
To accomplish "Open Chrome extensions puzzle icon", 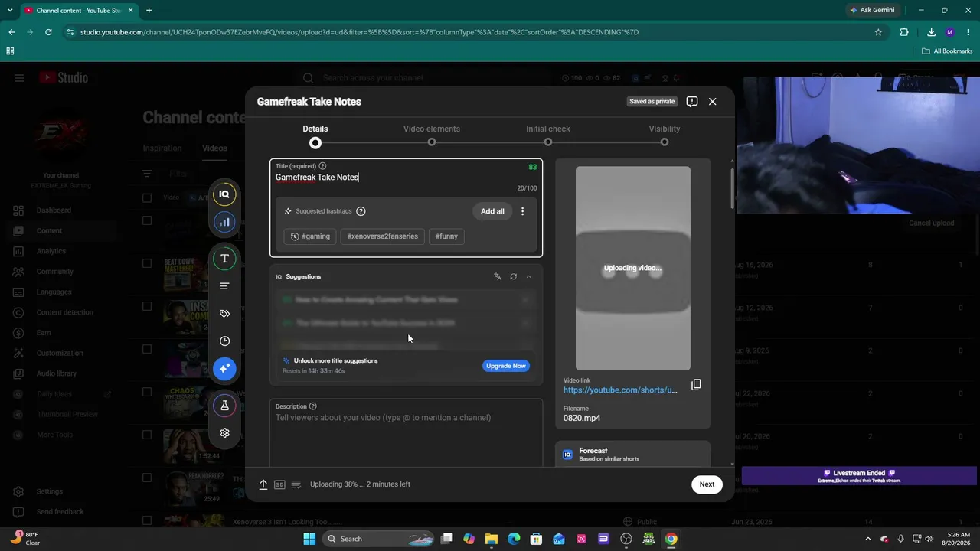I will [904, 32].
